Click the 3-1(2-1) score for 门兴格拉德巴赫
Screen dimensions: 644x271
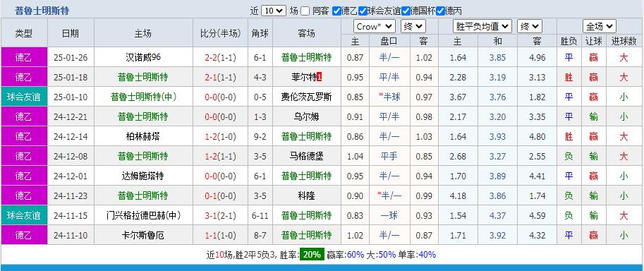[x=220, y=215]
